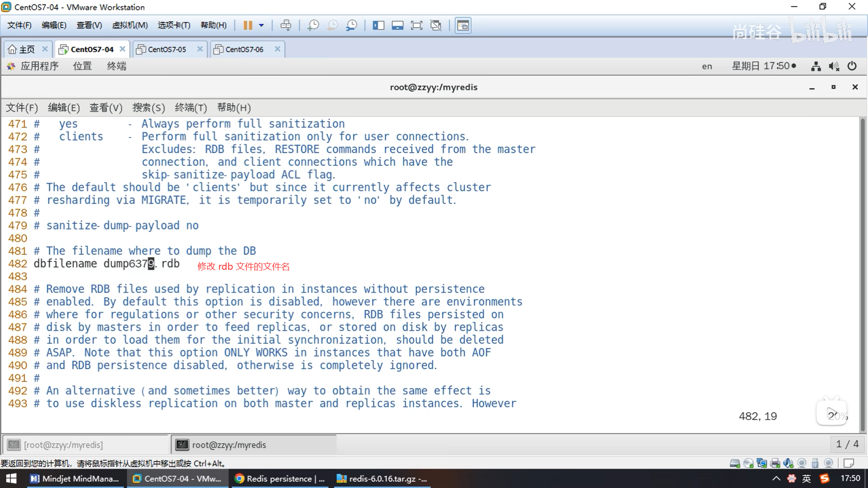Click the console view icon
868x488 pixels.
pyautogui.click(x=463, y=25)
